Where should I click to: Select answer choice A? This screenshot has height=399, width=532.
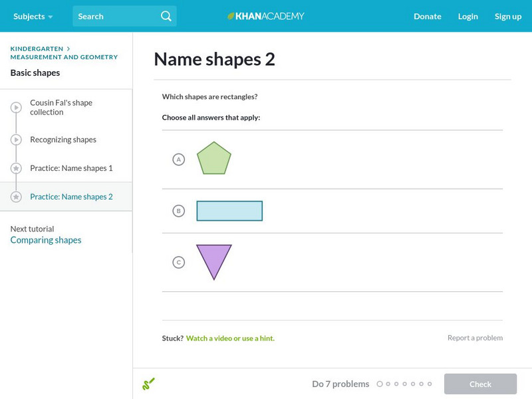[x=178, y=160]
